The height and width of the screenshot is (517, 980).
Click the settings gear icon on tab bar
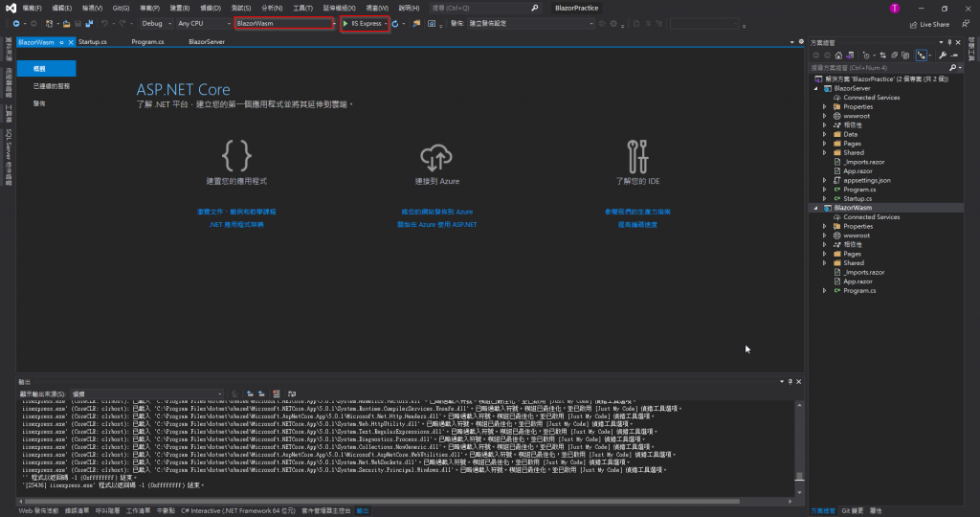pyautogui.click(x=801, y=42)
